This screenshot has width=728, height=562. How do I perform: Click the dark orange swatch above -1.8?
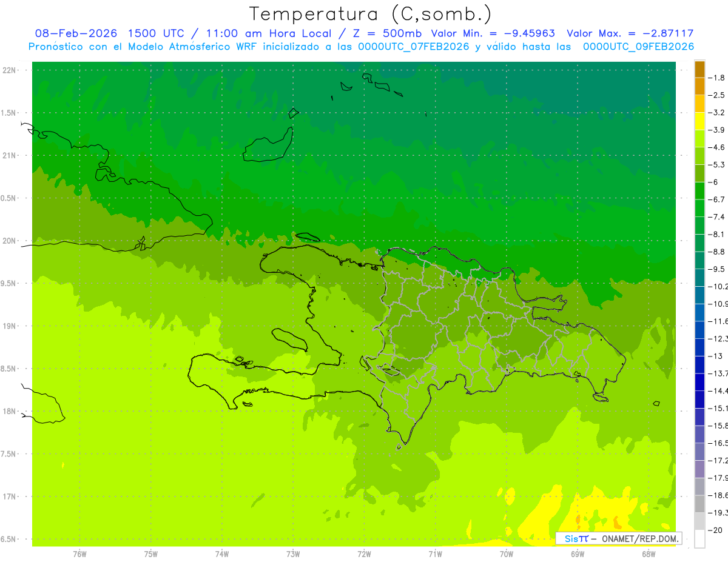click(699, 69)
